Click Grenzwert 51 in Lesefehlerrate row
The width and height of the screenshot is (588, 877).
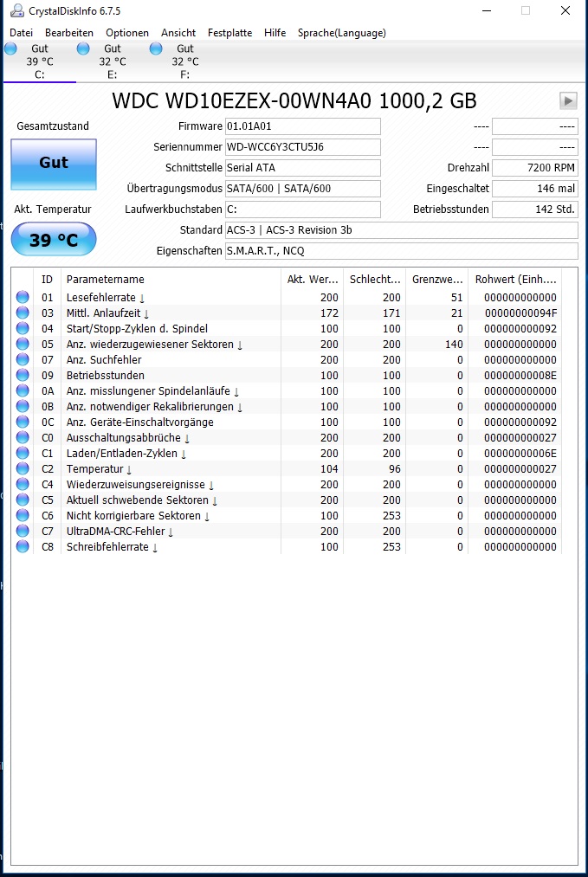pyautogui.click(x=457, y=297)
